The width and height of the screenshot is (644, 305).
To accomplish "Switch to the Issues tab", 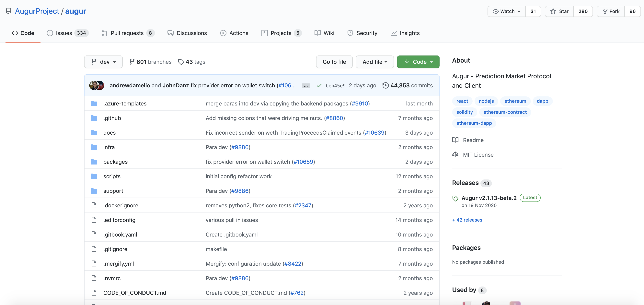I will 64,33.
